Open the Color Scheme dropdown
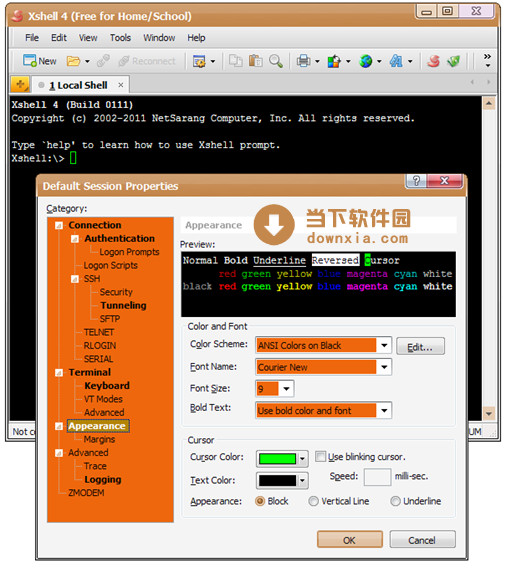Viewport: 506px width, 568px height. pyautogui.click(x=384, y=345)
